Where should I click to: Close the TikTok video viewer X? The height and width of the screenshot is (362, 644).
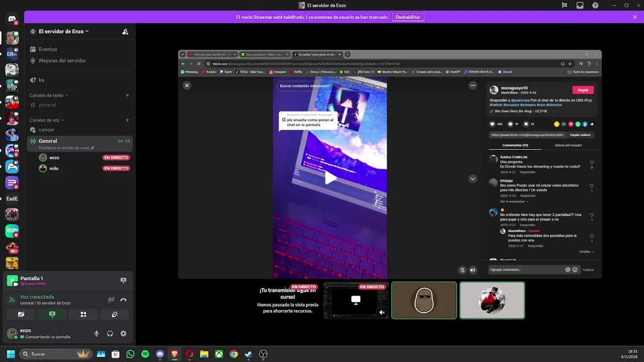(187, 85)
